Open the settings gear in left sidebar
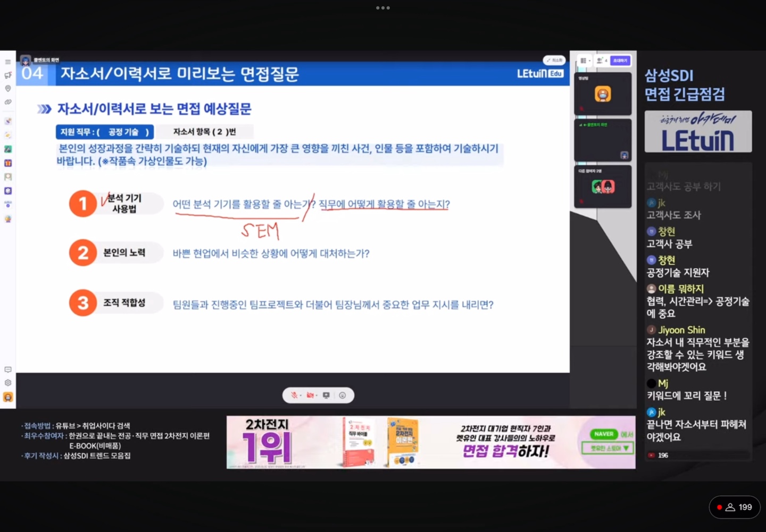Screen dimensions: 766x532 (8, 383)
